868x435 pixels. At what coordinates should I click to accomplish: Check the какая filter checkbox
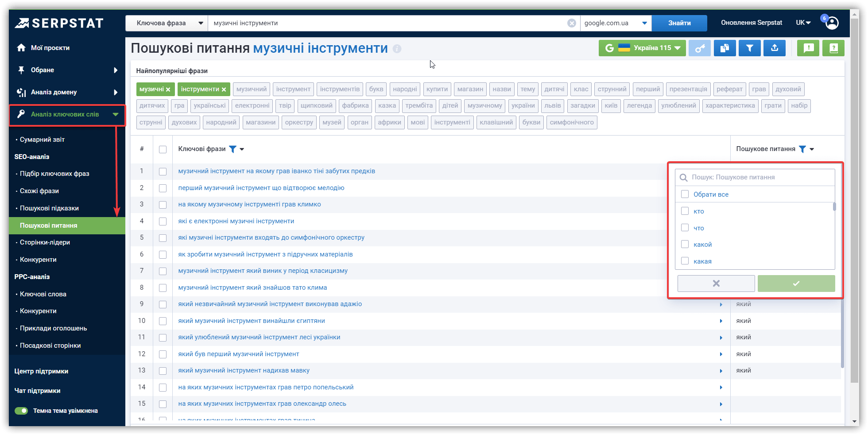(x=685, y=261)
